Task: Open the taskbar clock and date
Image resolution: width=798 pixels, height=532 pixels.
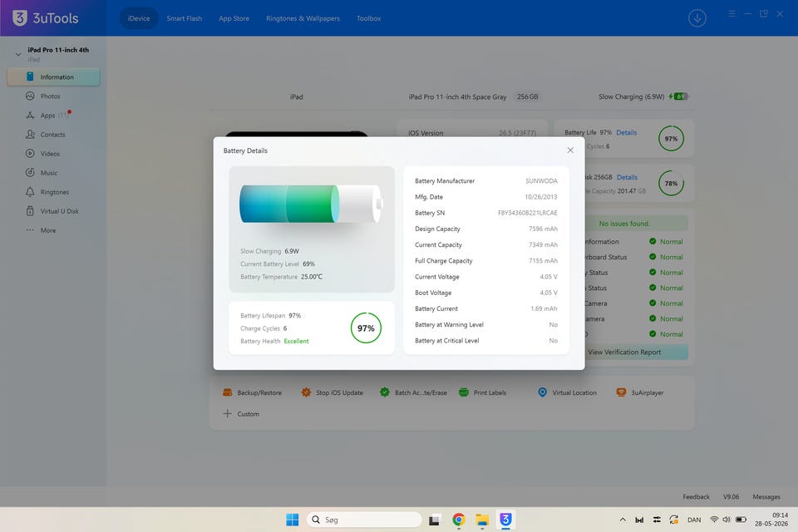Action: pos(771,520)
